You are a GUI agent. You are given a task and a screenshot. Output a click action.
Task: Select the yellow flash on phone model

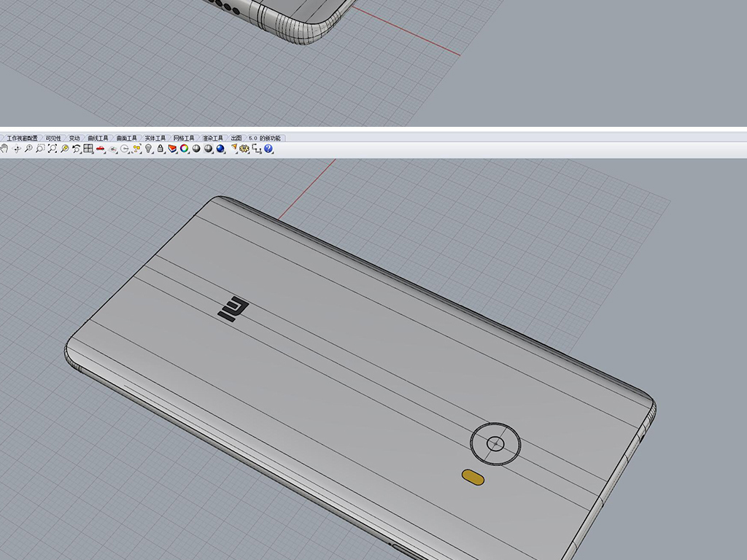tap(473, 477)
